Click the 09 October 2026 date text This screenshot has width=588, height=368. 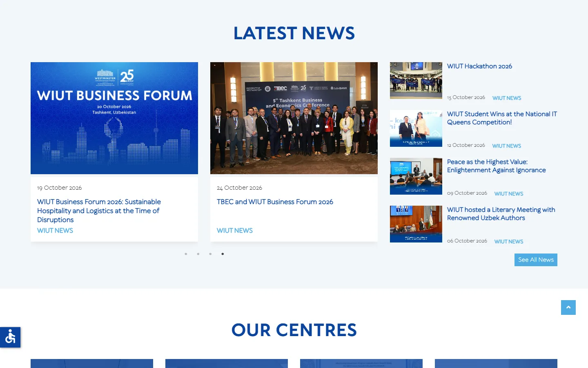[467, 193]
